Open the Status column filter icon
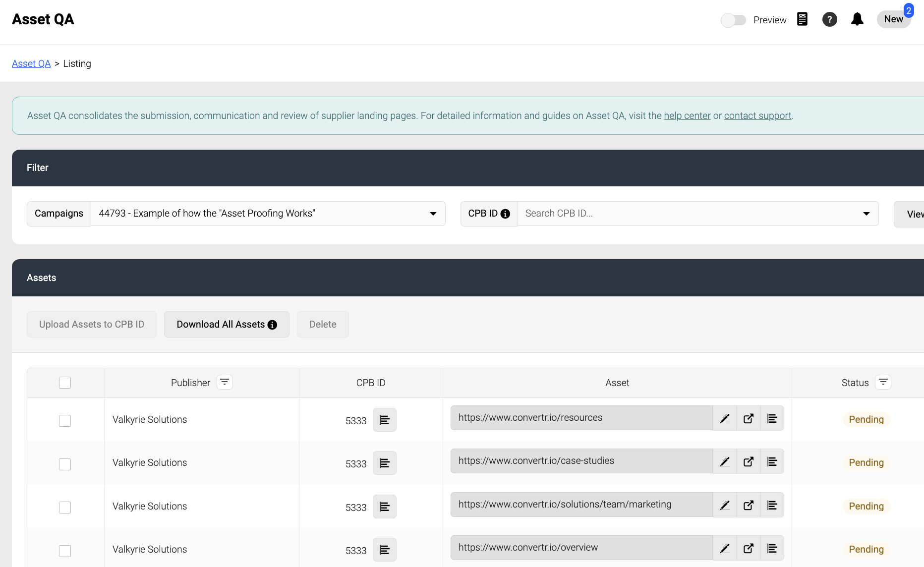Screen dimensions: 924x567 (883, 382)
